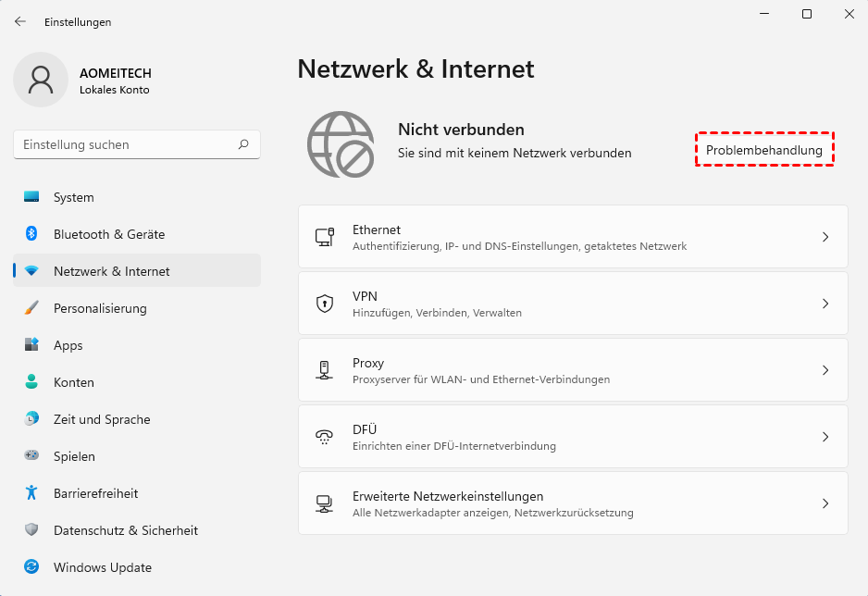Click the Datenschutz & Sicherheit shield icon

(x=31, y=530)
